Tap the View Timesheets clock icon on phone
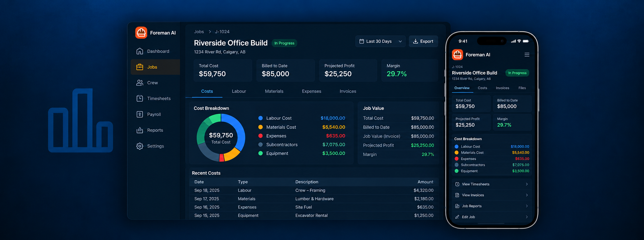This screenshot has width=644, height=240. tap(457, 184)
